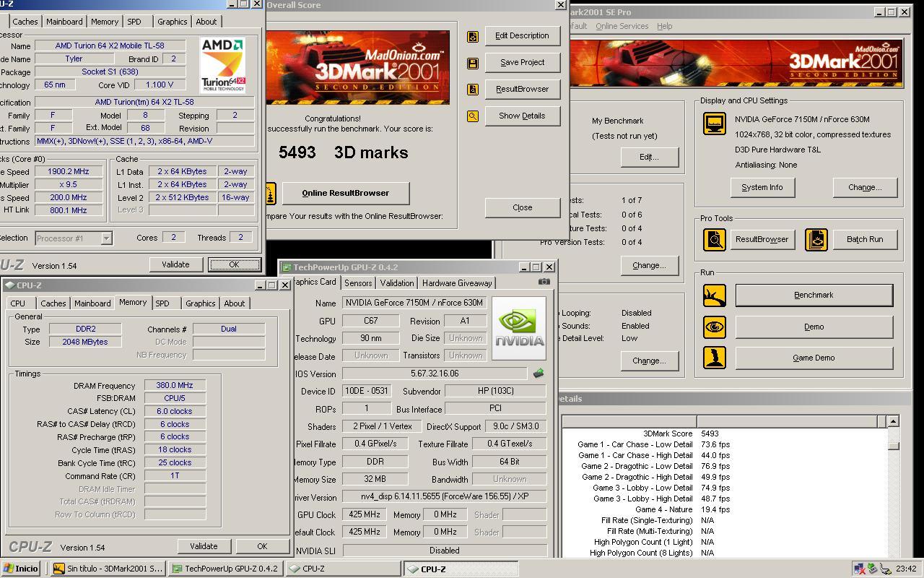Click the Save Project button

(x=522, y=62)
